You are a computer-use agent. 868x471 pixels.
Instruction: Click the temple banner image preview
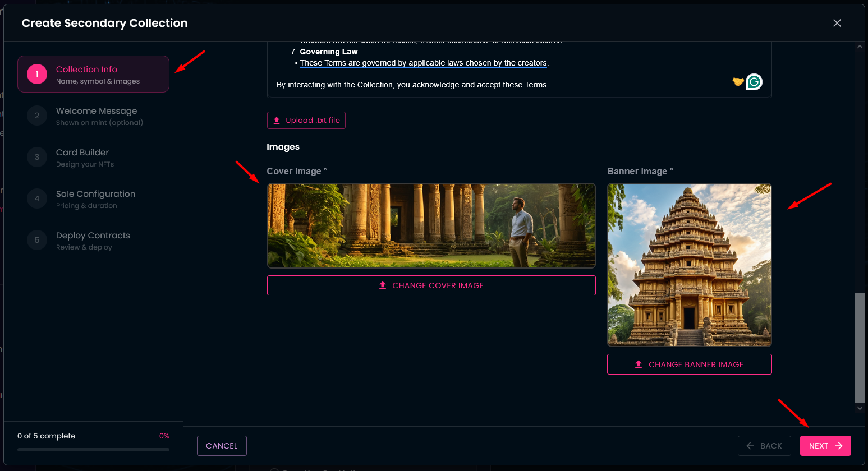coord(689,265)
